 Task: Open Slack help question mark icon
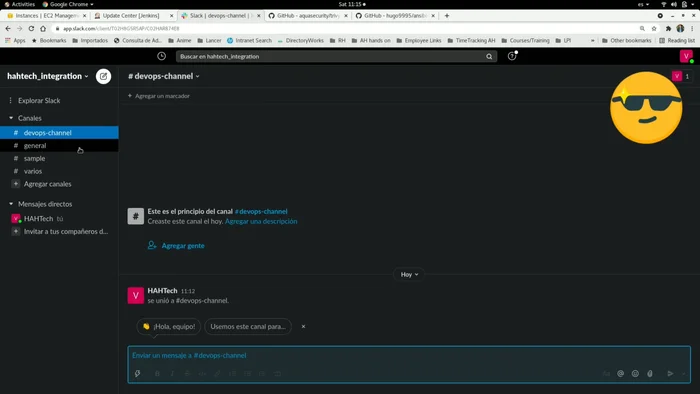(x=512, y=56)
